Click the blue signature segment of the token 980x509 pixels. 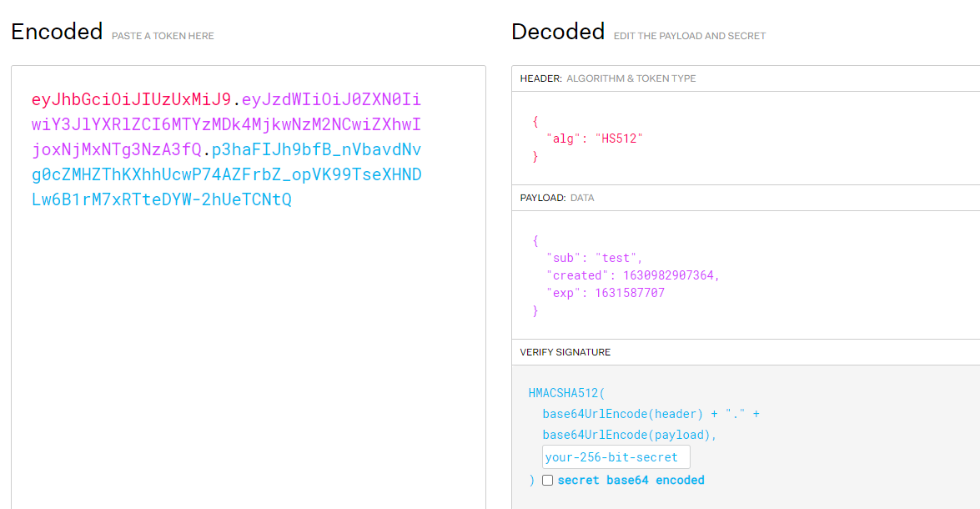227,175
